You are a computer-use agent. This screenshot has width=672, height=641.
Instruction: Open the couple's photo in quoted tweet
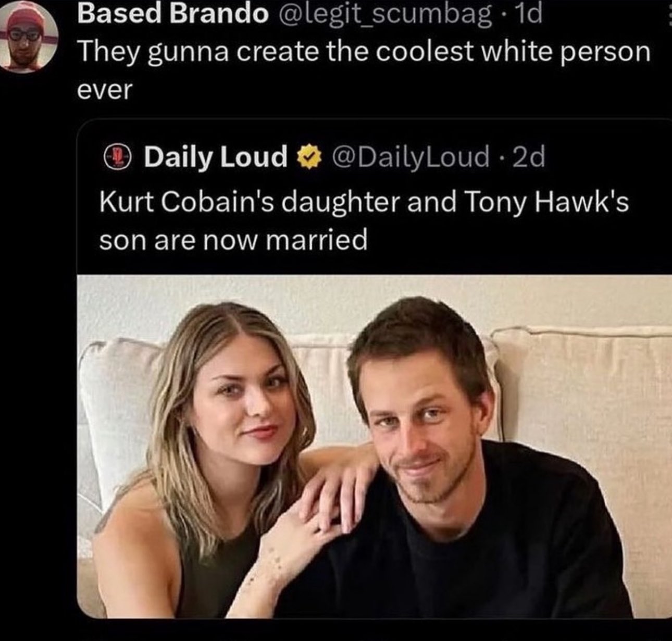tap(375, 446)
